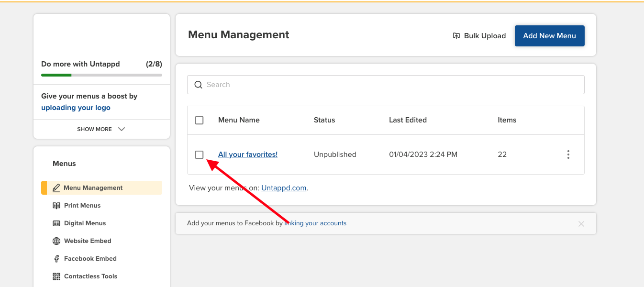Click the display icon for Digital Menus
This screenshot has width=644, height=287.
point(56,223)
